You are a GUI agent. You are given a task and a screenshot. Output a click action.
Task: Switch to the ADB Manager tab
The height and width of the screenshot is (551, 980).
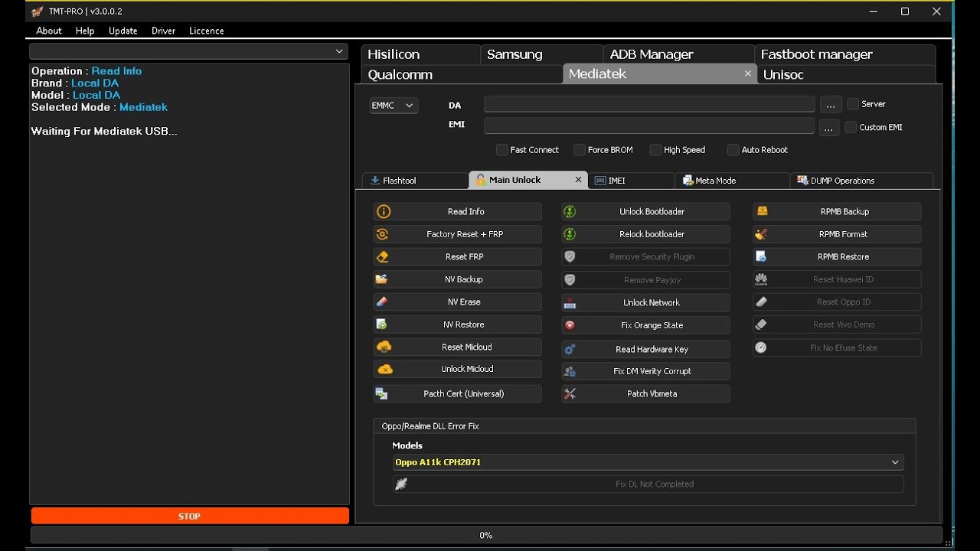(678, 54)
